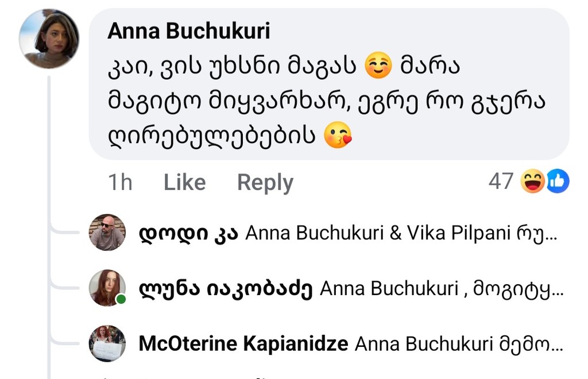Image resolution: width=588 pixels, height=379 pixels.
Task: Click the kissing face emoji in comment
Action: coord(338,136)
